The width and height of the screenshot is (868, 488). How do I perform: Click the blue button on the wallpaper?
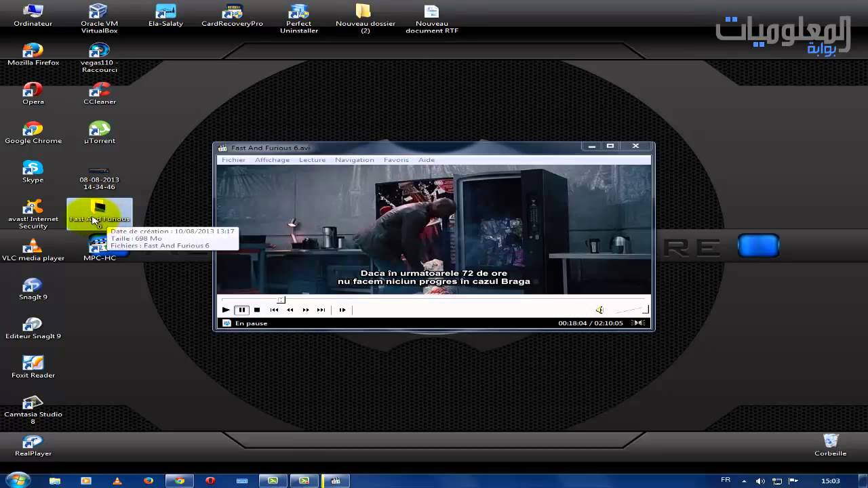pyautogui.click(x=758, y=245)
